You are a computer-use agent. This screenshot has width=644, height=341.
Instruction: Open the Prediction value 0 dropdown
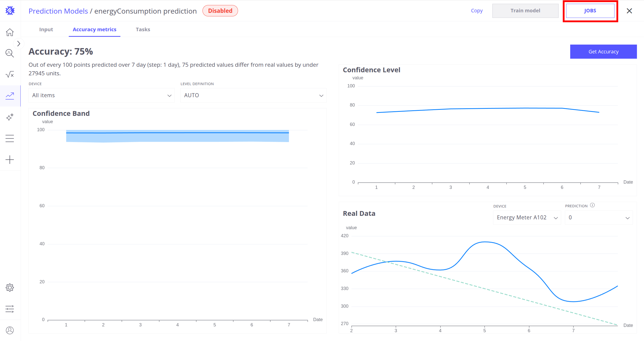[599, 218]
